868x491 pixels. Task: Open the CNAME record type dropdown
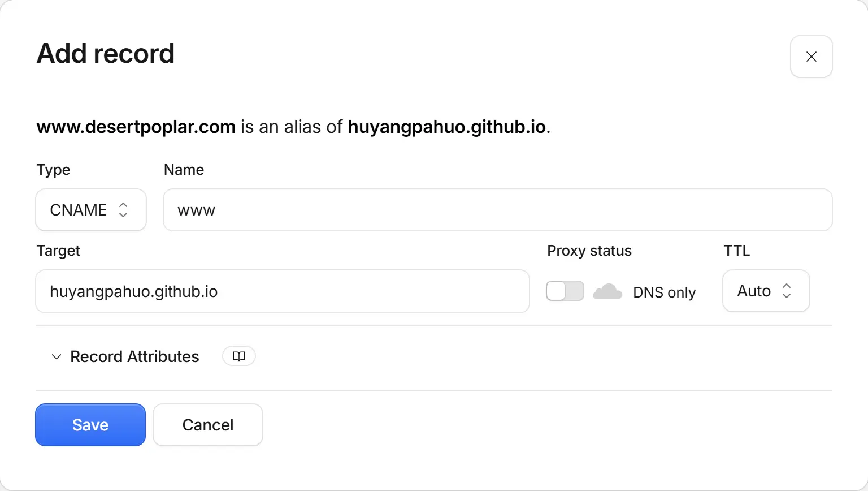91,210
